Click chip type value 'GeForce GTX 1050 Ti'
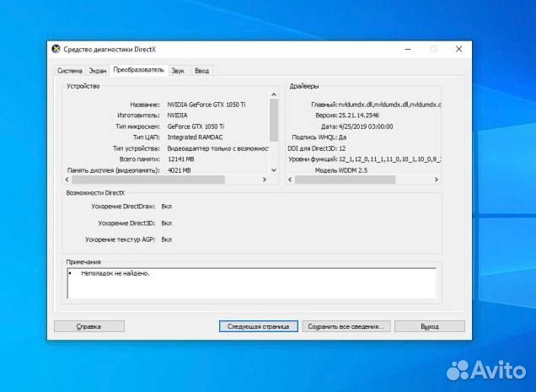536x392 pixels. tap(196, 126)
